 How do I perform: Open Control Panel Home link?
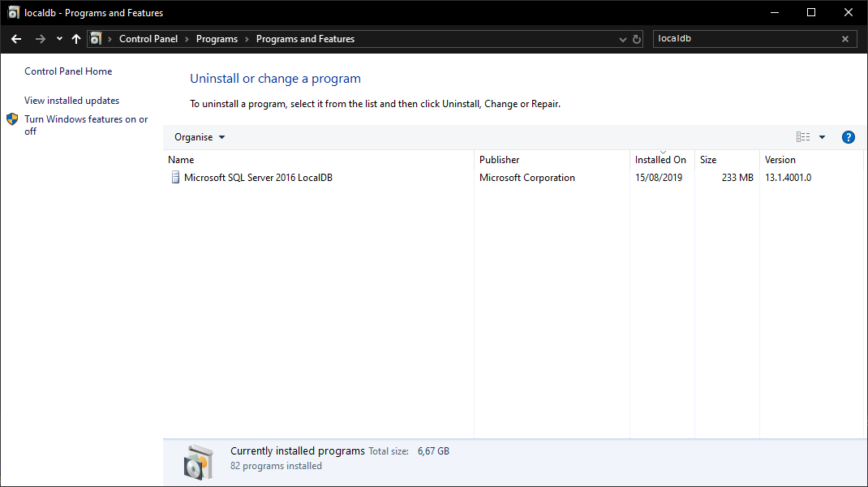(68, 71)
